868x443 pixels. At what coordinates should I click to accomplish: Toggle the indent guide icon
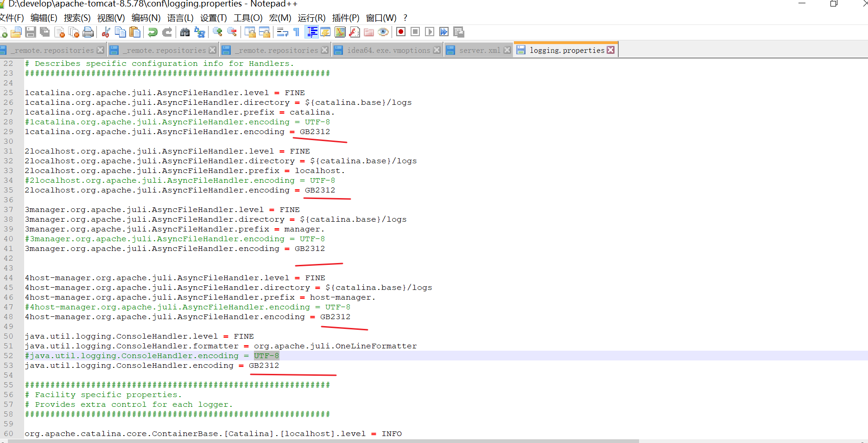click(x=312, y=32)
